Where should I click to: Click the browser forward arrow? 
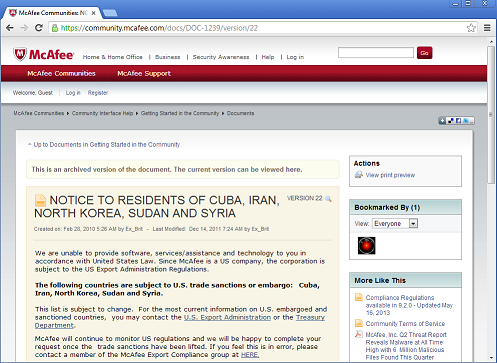[24, 28]
